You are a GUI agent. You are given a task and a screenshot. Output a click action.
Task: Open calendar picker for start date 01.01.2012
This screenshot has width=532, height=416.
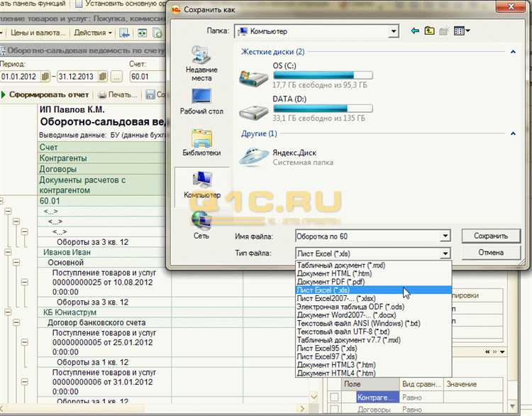click(45, 76)
